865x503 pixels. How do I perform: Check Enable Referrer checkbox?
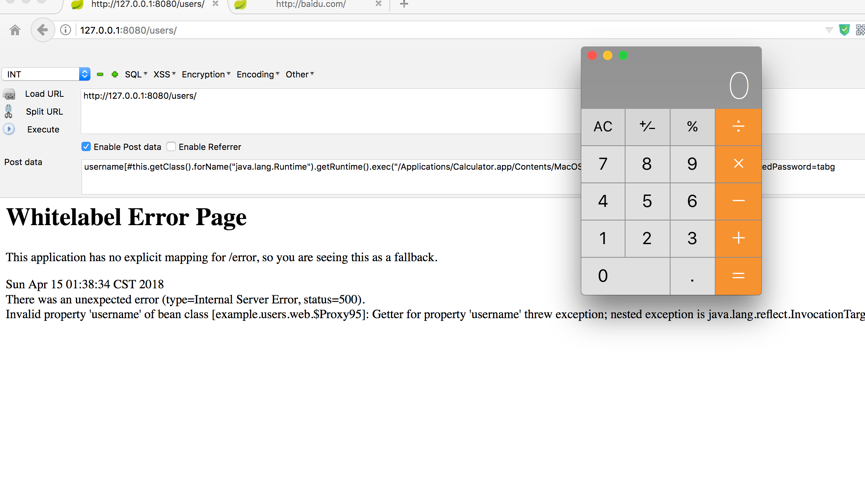[171, 147]
